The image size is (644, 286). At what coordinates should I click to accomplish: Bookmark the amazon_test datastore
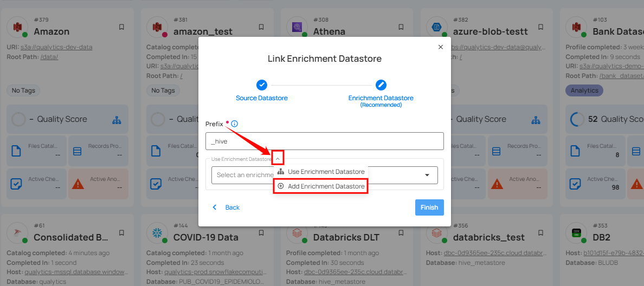coord(261,27)
